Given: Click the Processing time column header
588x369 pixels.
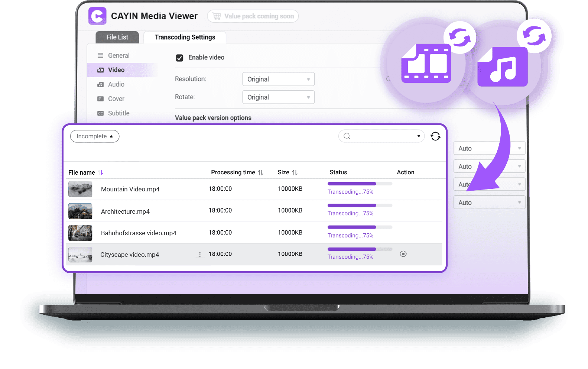Looking at the screenshot, I should point(233,172).
